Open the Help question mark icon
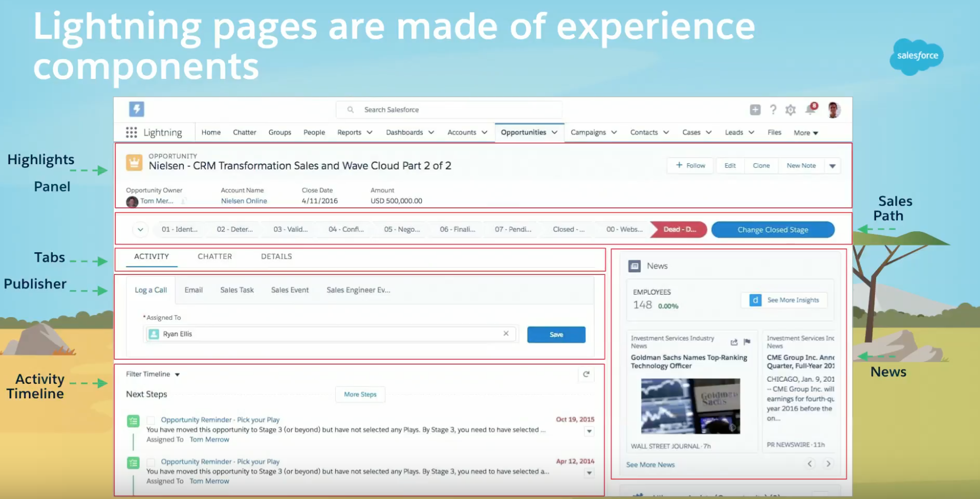Image resolution: width=980 pixels, height=499 pixels. point(773,110)
